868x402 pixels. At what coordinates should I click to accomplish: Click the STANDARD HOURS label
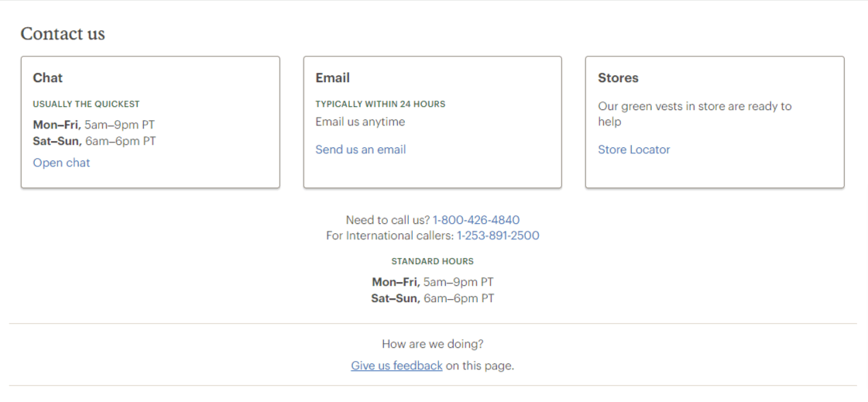point(432,261)
